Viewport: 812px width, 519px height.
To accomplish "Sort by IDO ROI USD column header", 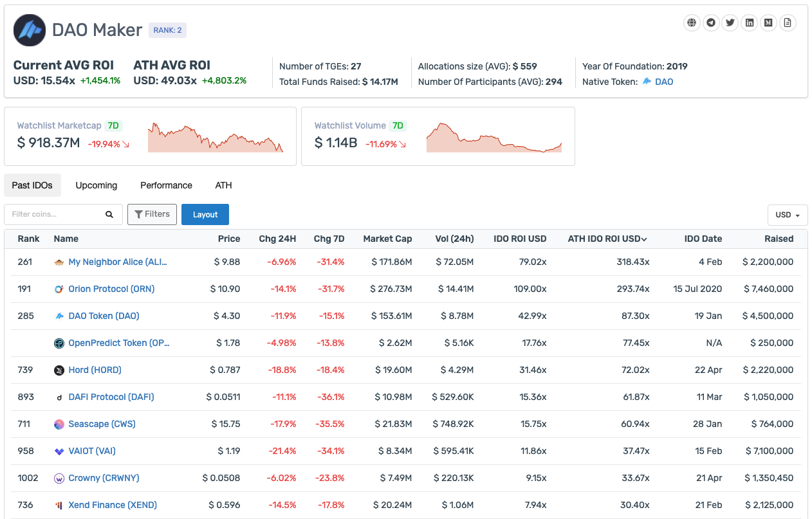I will [x=520, y=239].
